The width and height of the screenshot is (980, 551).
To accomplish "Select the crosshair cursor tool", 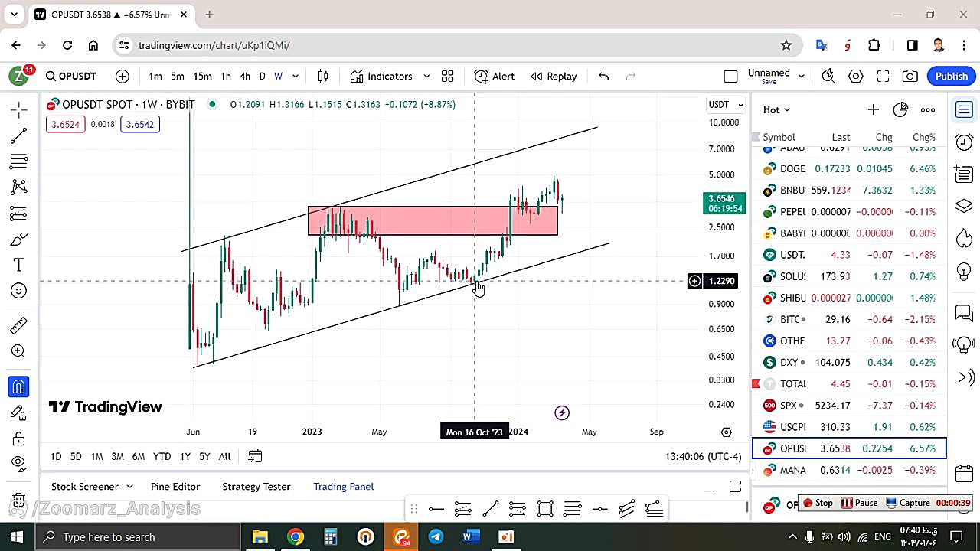I will [19, 109].
